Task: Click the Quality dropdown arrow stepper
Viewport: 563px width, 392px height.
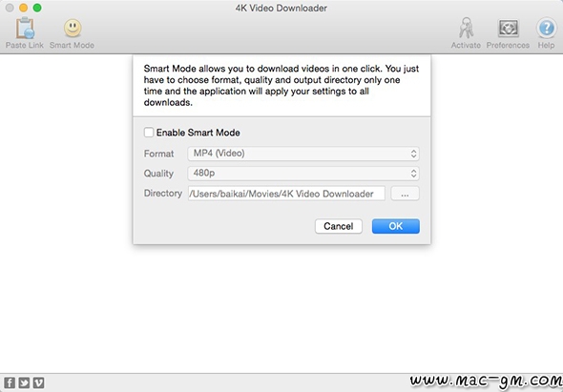Action: [413, 174]
